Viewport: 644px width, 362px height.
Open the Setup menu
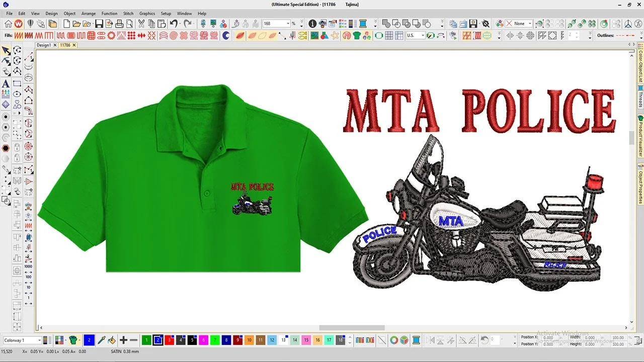pos(166,14)
